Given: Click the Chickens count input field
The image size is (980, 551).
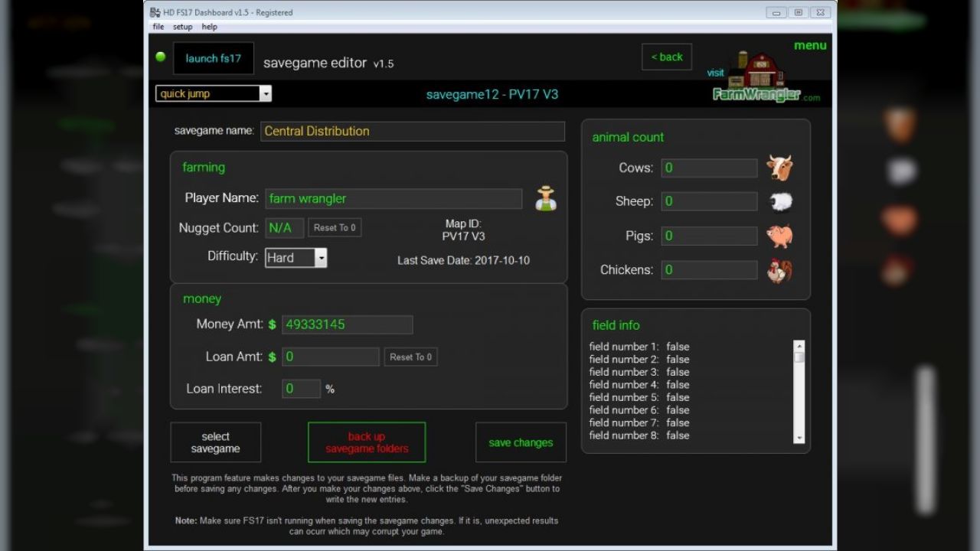Looking at the screenshot, I should tap(710, 269).
